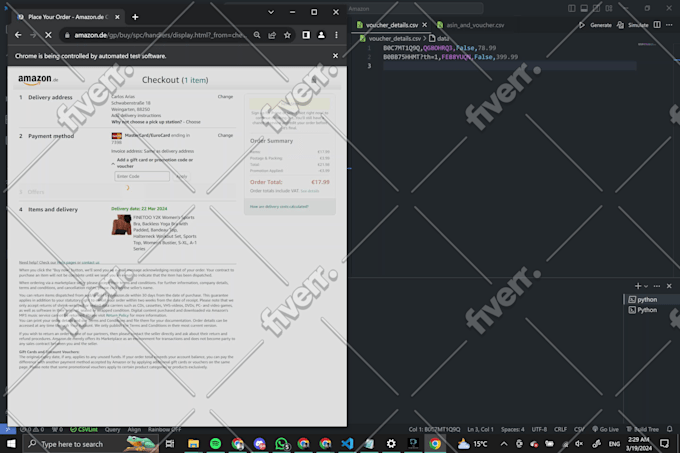This screenshot has width=680, height=453.
Task: Click the amazon.de URL in the address bar
Action: (x=159, y=35)
